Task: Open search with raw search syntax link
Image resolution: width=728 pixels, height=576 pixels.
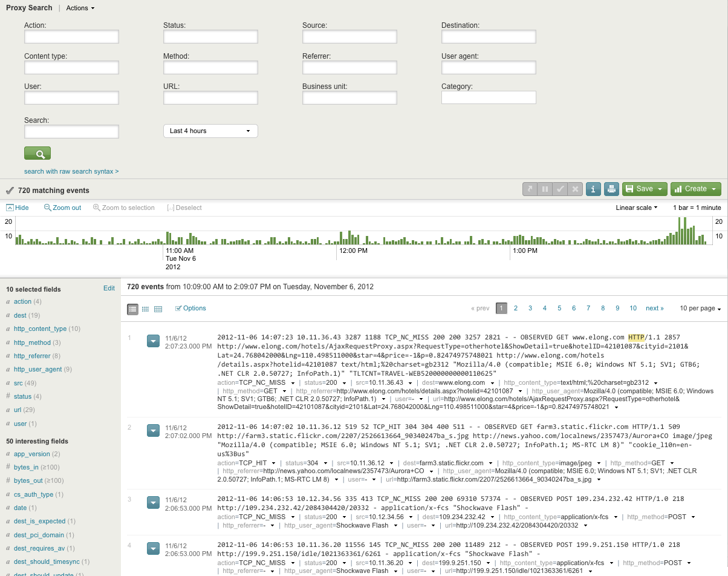Action: (x=71, y=171)
